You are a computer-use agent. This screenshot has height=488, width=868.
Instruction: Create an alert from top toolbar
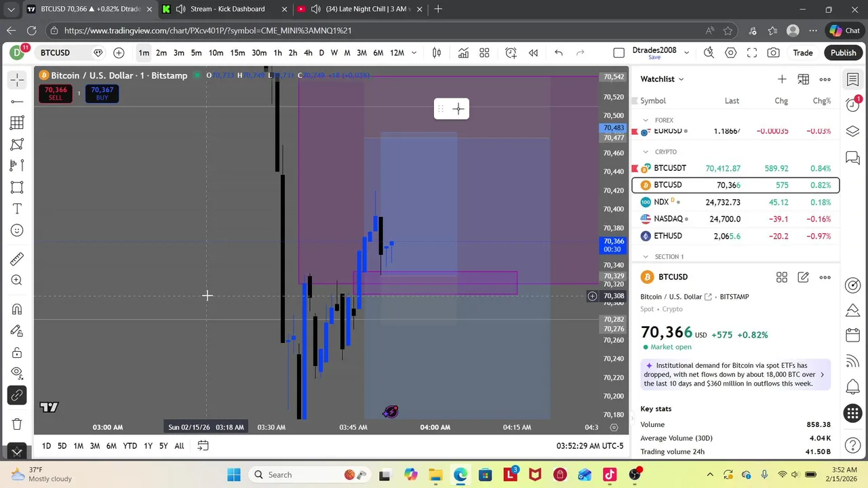[511, 53]
